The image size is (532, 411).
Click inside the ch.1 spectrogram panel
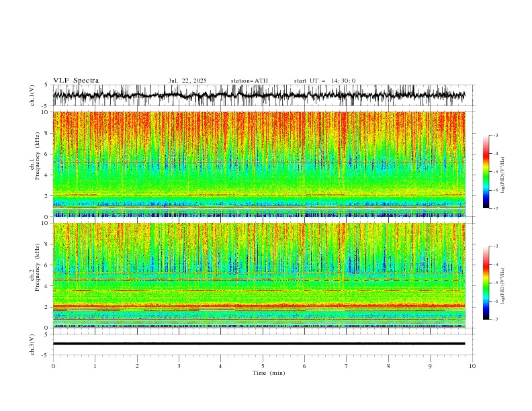click(x=259, y=164)
